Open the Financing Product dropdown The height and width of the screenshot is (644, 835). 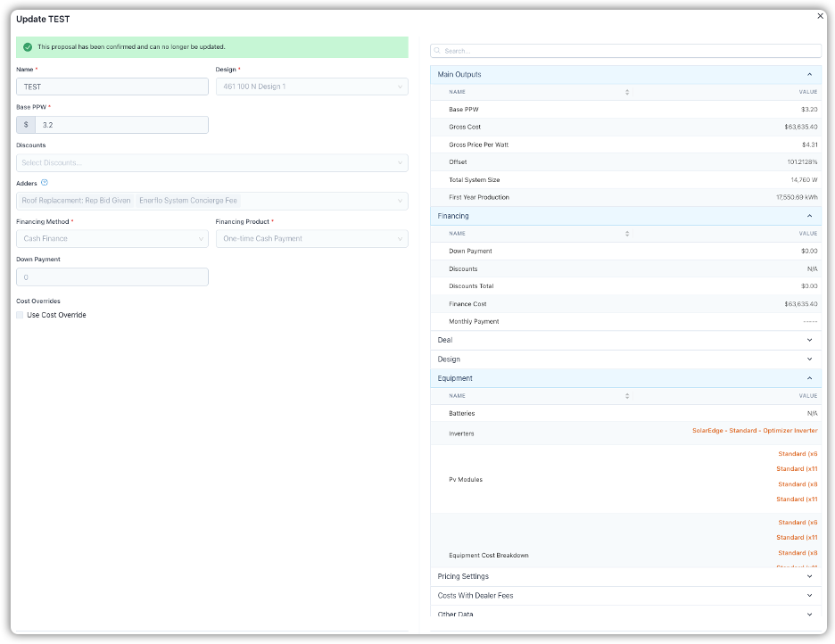[311, 239]
